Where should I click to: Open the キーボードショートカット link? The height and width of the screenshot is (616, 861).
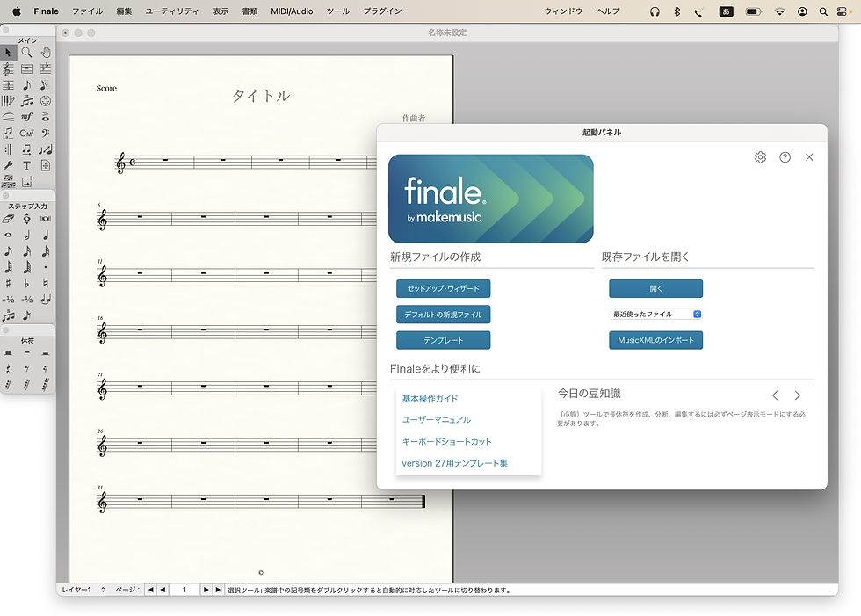pyautogui.click(x=446, y=441)
